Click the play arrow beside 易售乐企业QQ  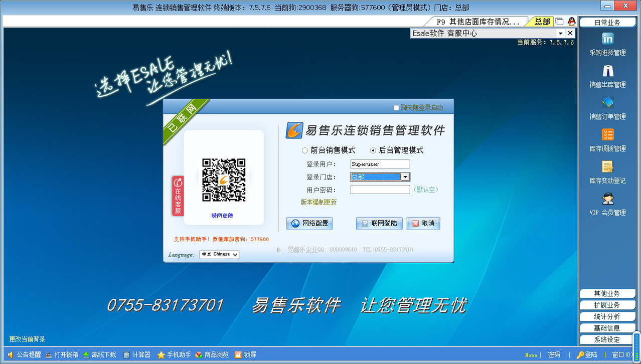click(x=279, y=250)
